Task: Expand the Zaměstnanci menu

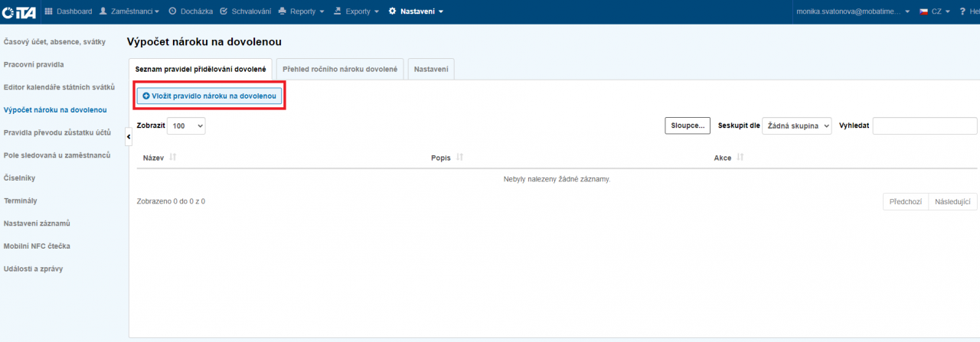Action: tap(129, 11)
